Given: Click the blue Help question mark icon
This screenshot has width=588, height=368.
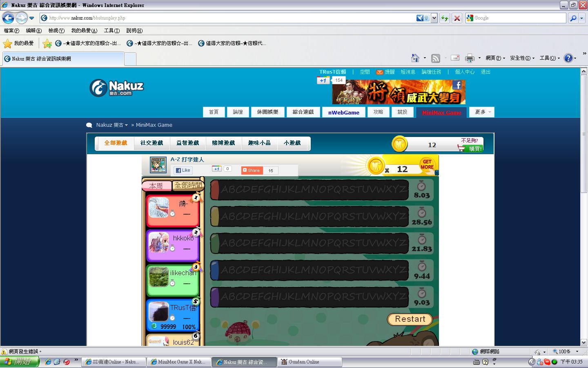Looking at the screenshot, I should click(x=568, y=58).
